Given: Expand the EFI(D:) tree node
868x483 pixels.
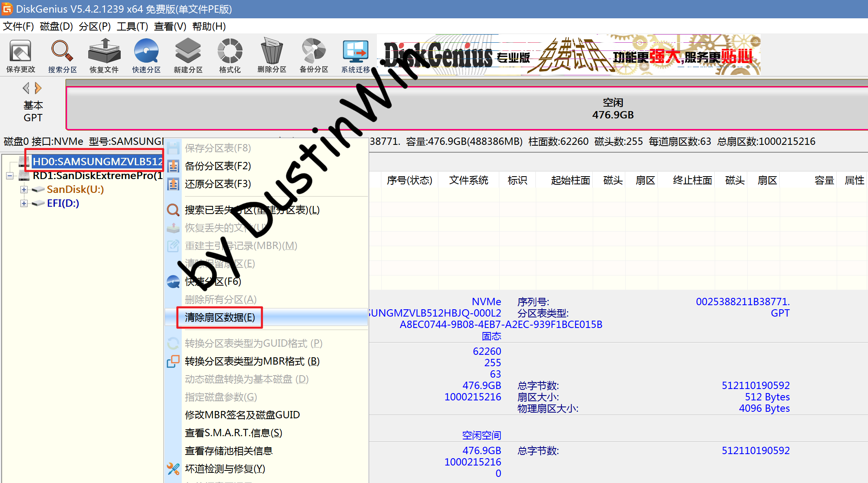Looking at the screenshot, I should [x=24, y=203].
